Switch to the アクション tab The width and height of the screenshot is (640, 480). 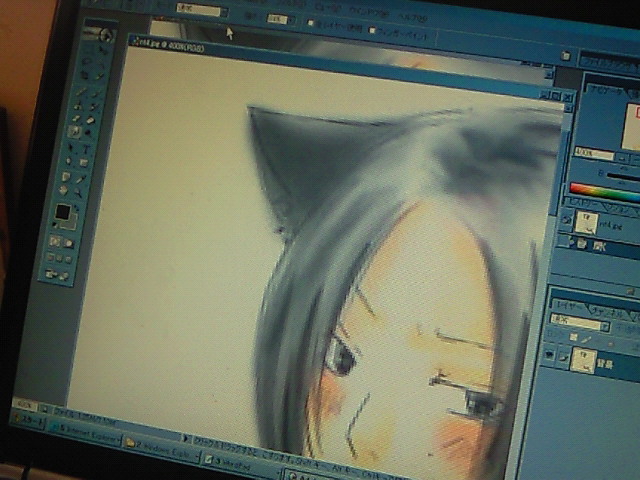[x=621, y=209]
